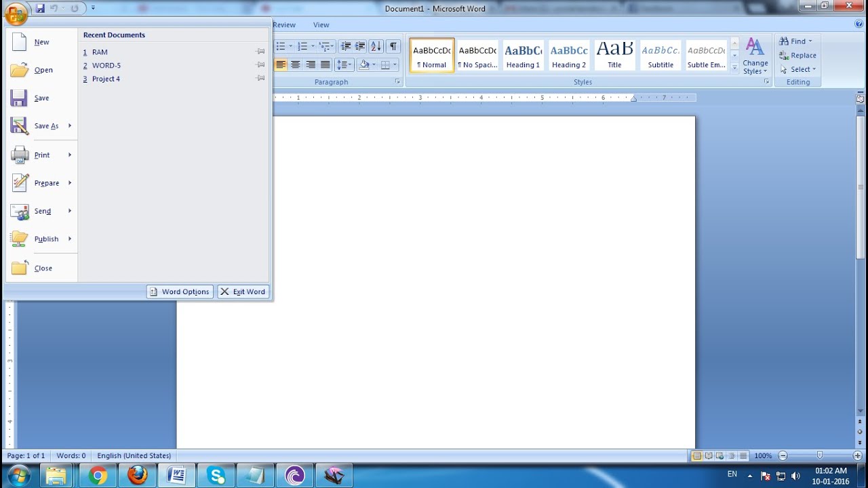Screen dimensions: 868x488
Task: Select Print Layout view icon in status bar
Action: [x=698, y=455]
